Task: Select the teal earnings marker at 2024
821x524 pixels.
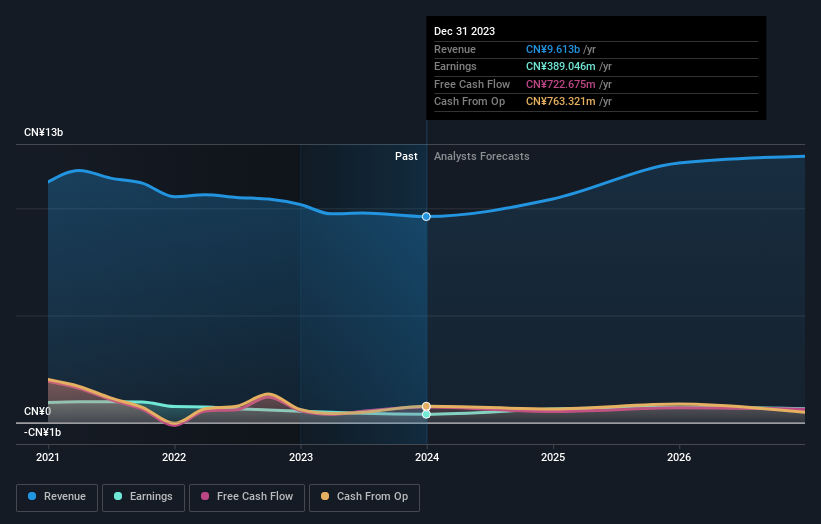Action: 426,414
